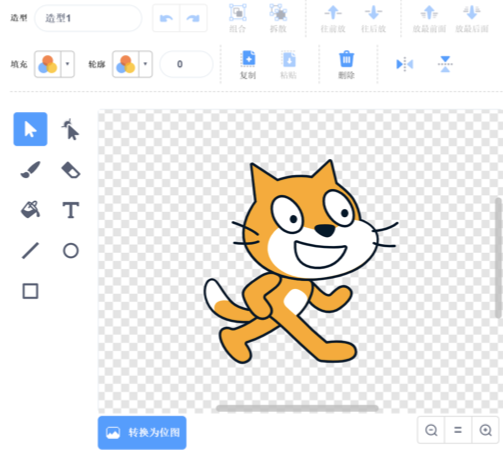Send selection to back (放最后面)
The width and height of the screenshot is (503, 454).
pyautogui.click(x=472, y=18)
